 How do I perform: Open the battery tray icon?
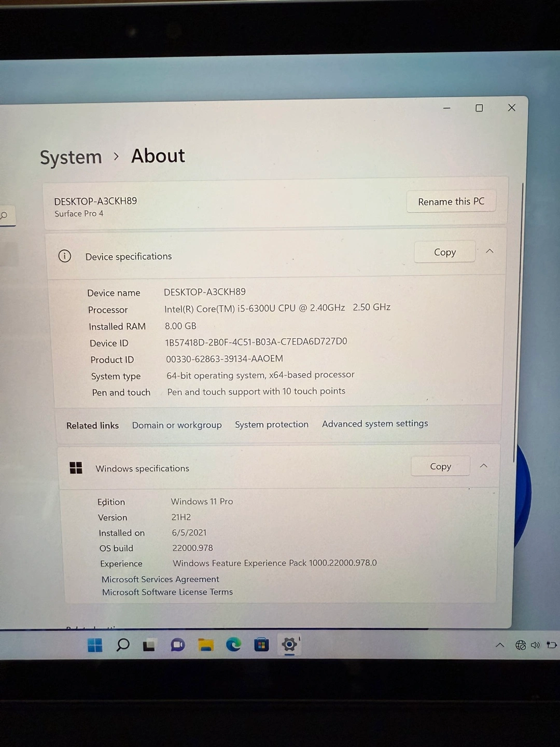[x=552, y=645]
